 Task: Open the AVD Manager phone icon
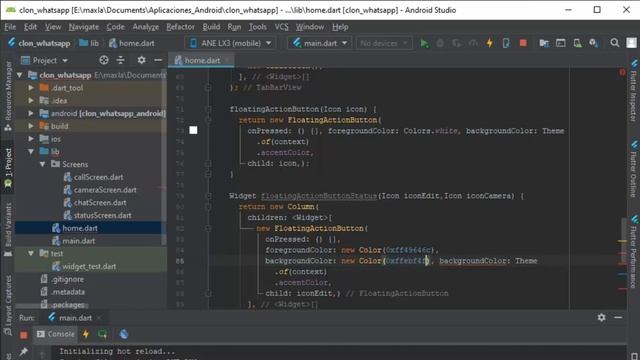point(577,43)
